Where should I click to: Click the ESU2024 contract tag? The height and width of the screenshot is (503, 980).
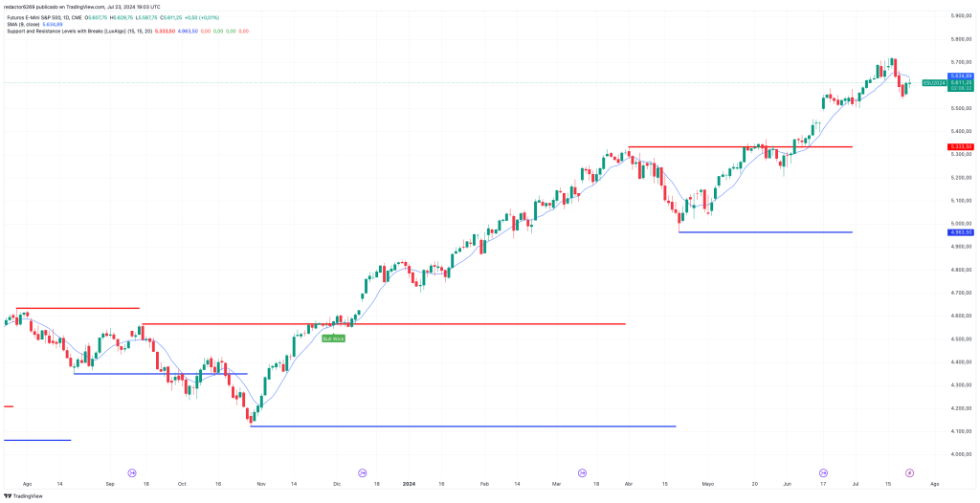[x=934, y=83]
